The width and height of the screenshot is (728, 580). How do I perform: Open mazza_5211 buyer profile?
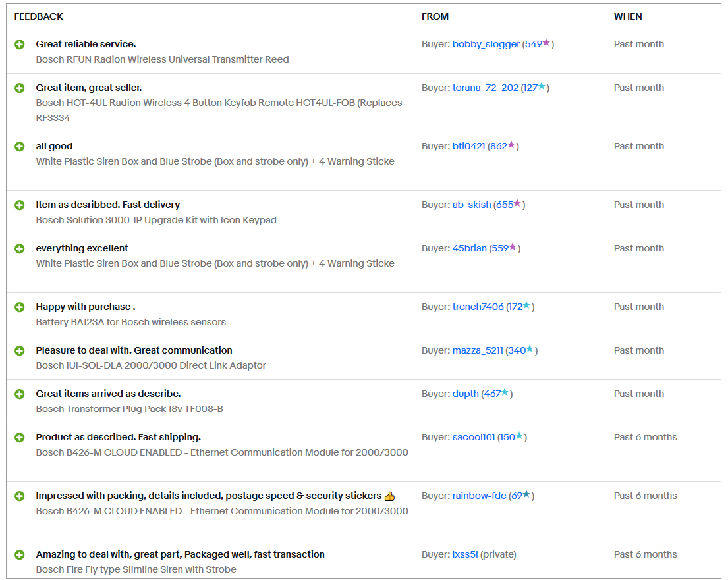478,350
